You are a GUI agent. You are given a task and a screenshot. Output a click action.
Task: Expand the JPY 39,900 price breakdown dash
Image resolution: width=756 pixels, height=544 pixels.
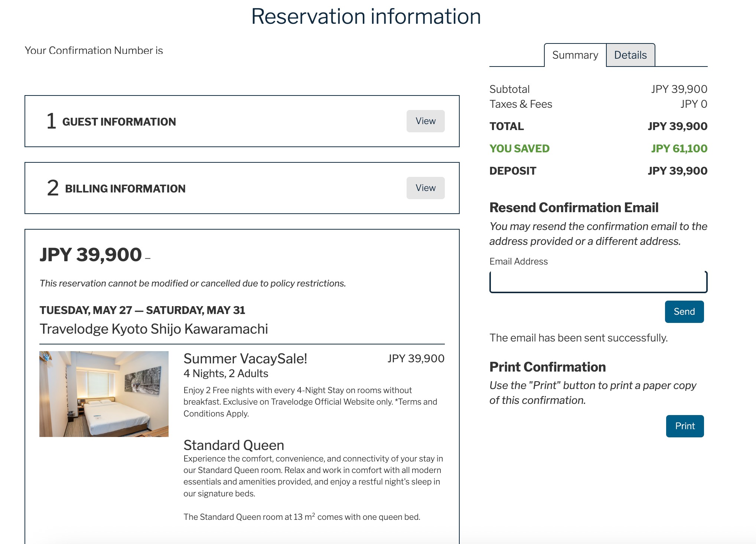click(x=148, y=258)
